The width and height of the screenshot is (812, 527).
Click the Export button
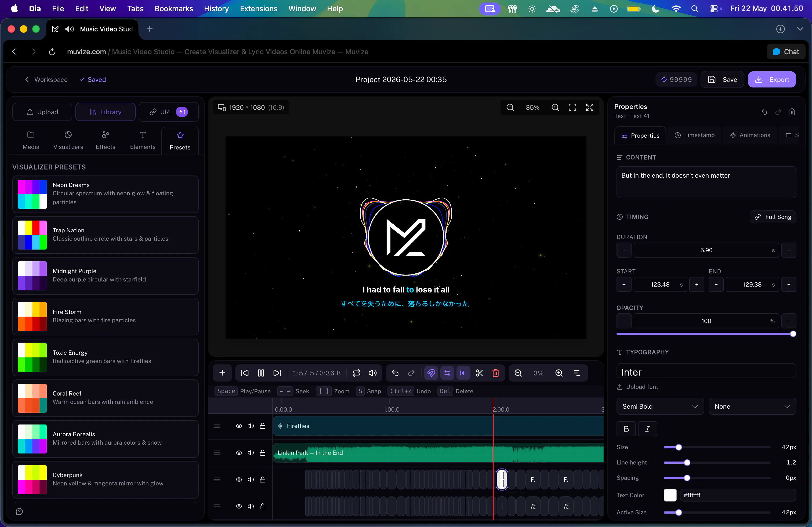pyautogui.click(x=771, y=79)
